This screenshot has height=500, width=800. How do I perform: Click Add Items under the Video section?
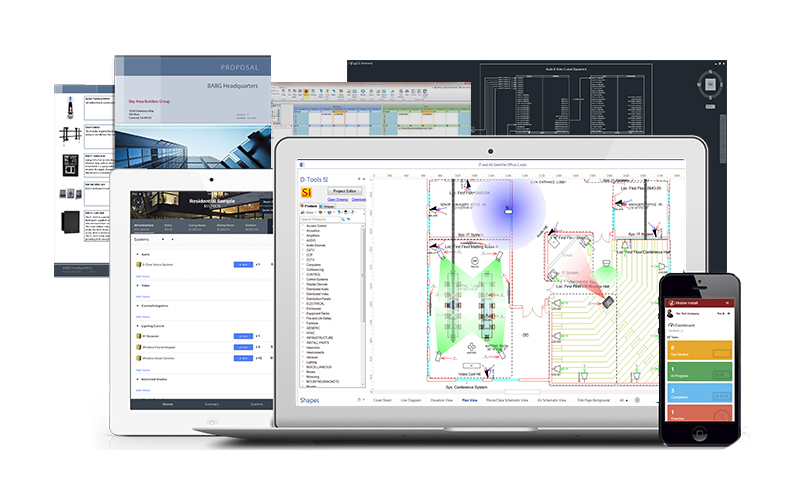click(143, 296)
